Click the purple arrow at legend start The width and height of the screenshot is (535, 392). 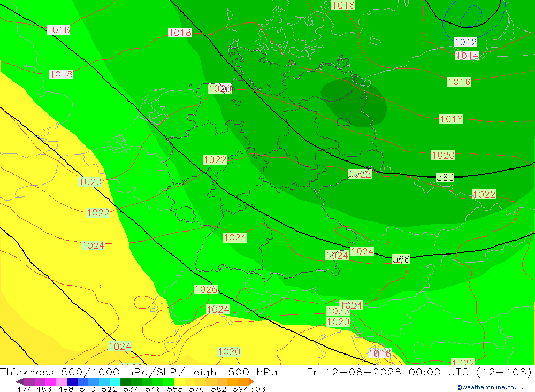coord(19,381)
